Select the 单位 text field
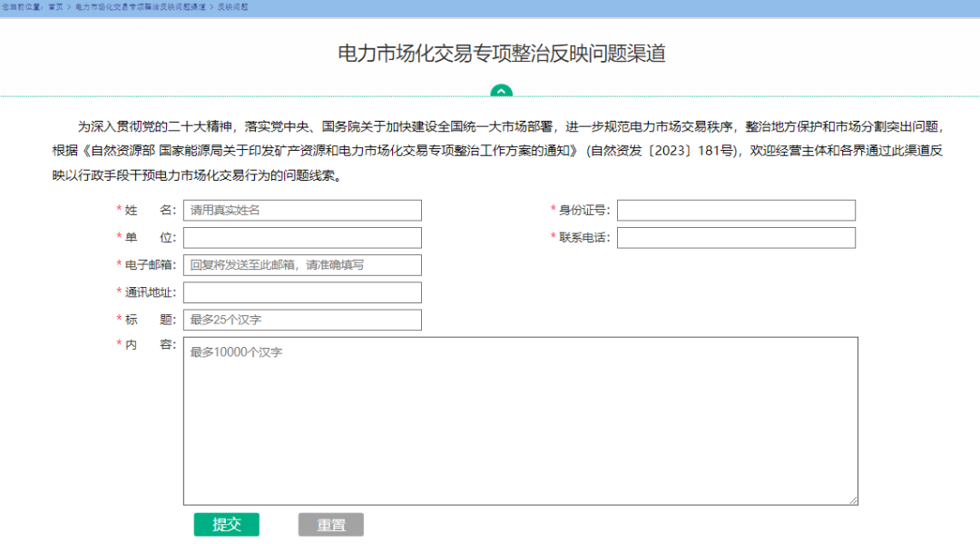980x544 pixels. [302, 238]
